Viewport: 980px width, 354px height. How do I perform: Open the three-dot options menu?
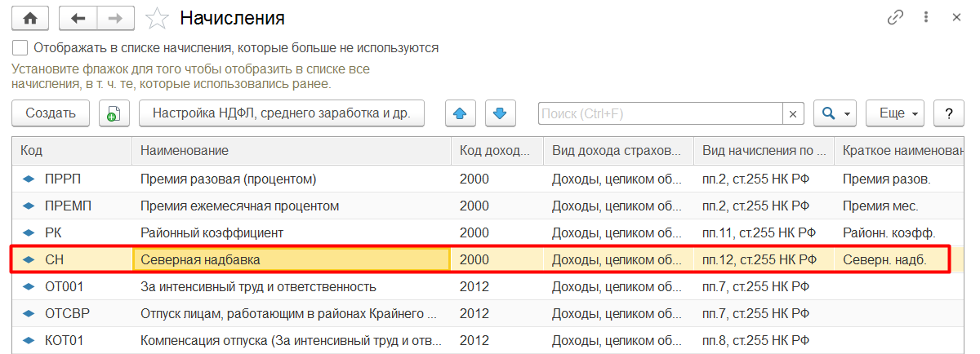point(927,17)
